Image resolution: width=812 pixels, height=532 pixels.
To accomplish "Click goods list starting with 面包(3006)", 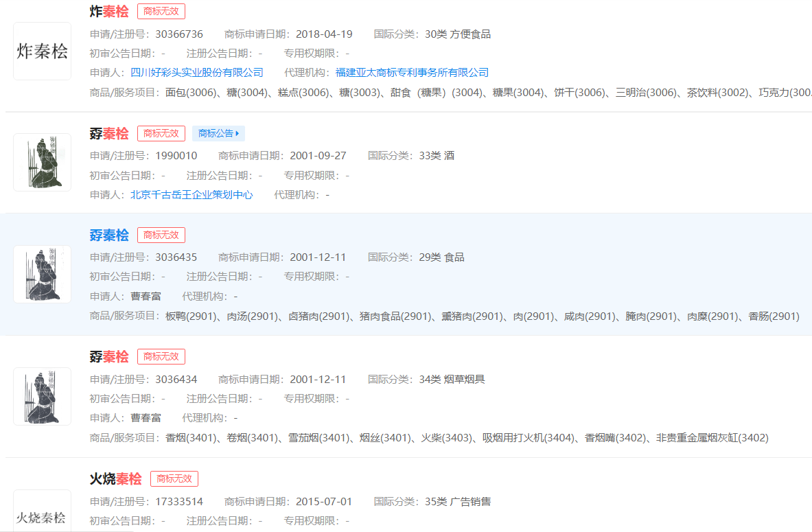I will (x=488, y=93).
